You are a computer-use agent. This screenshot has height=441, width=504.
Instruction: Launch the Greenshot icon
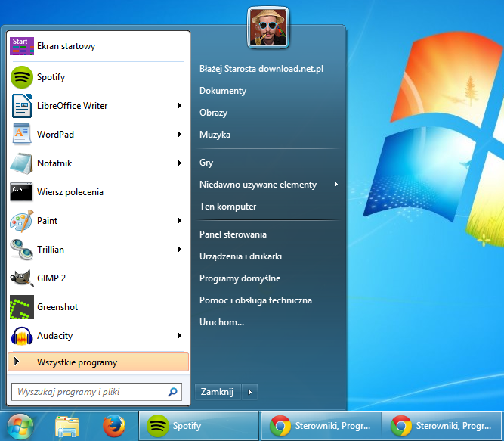[22, 307]
